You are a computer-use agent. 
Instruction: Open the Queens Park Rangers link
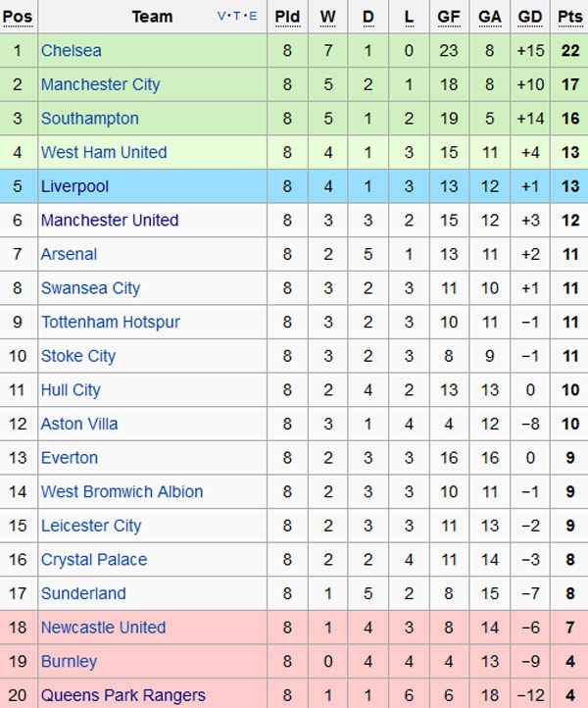tap(122, 695)
